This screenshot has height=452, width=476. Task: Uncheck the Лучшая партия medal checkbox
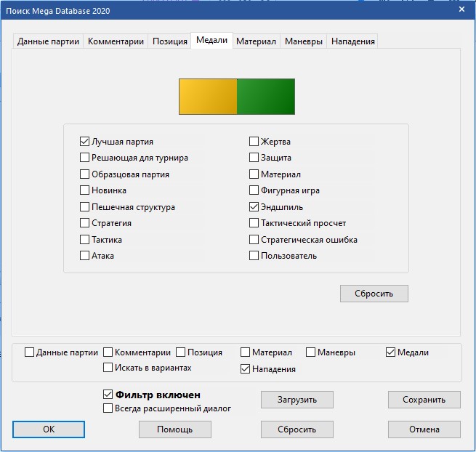click(x=85, y=142)
